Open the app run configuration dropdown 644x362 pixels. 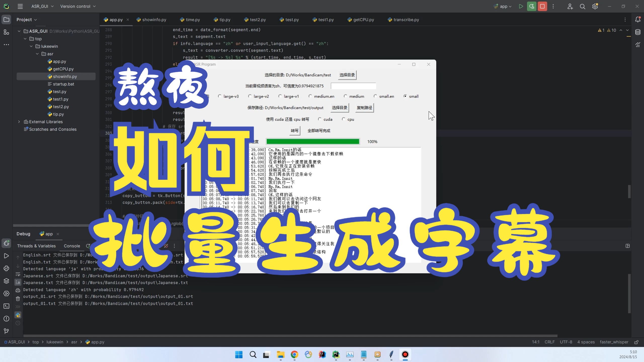[503, 7]
